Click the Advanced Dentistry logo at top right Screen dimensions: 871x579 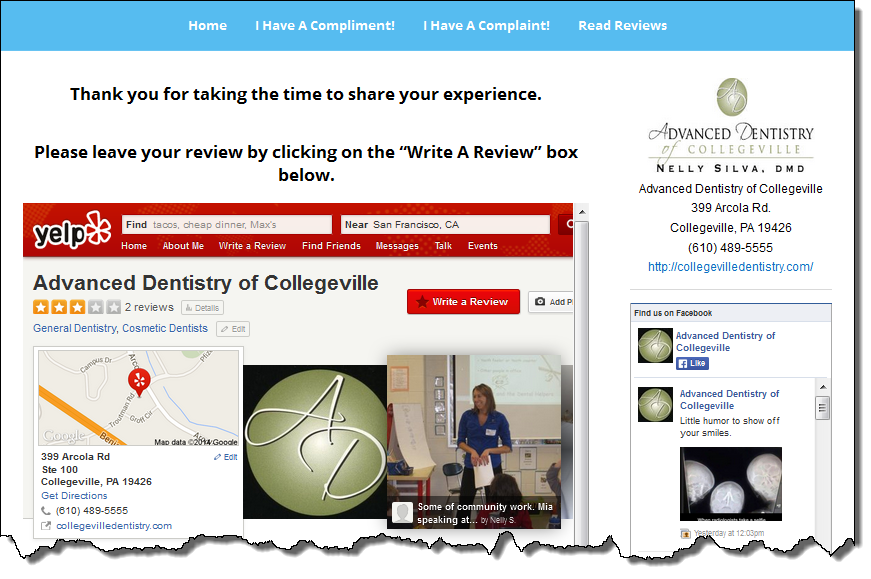point(731,125)
